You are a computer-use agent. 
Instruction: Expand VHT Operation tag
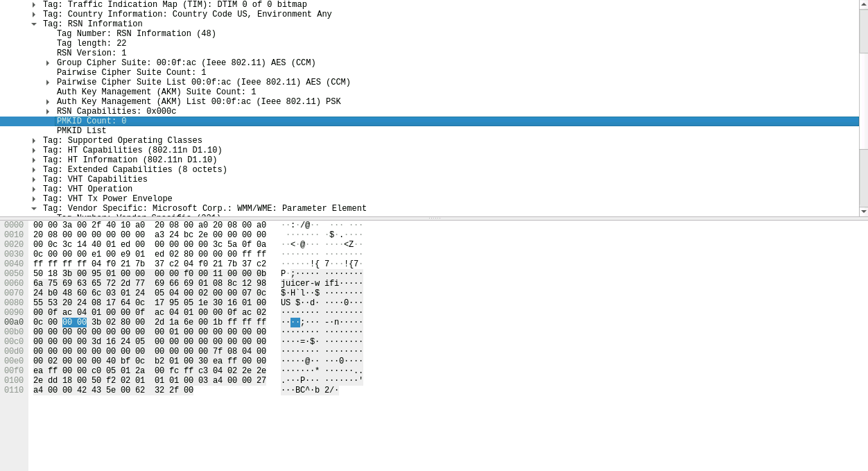click(34, 189)
